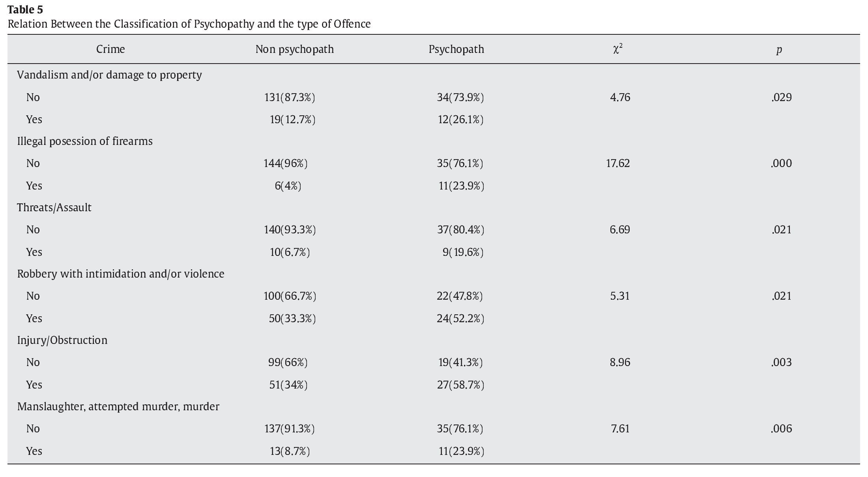Click the "Illegal posession of firearms" row label
The width and height of the screenshot is (868, 477).
click(x=84, y=141)
